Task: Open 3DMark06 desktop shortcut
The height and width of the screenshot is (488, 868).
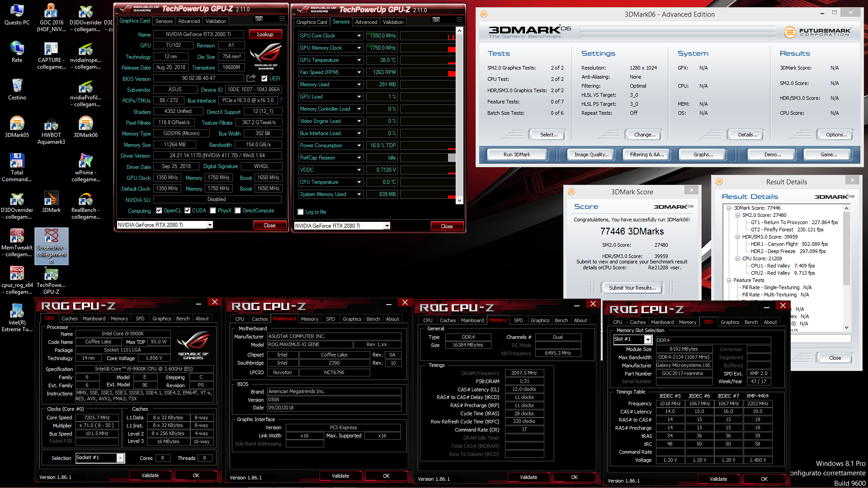Action: tap(85, 127)
